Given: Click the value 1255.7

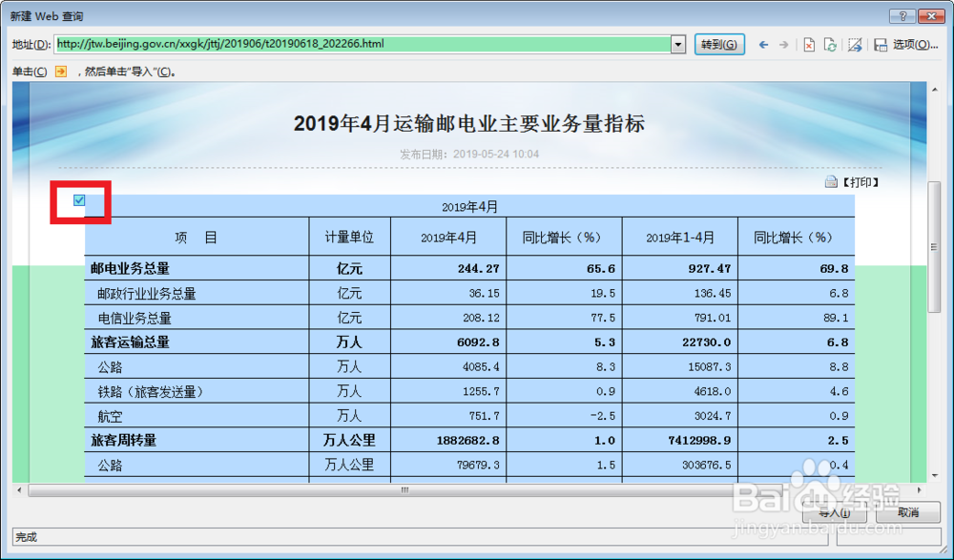Looking at the screenshot, I should pos(481,391).
